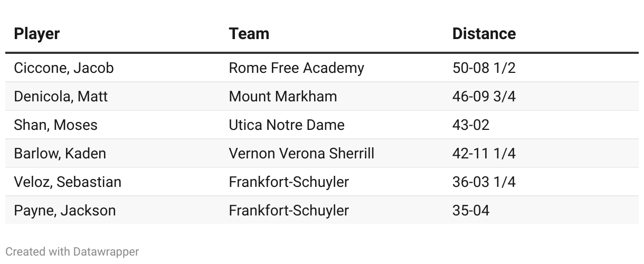
Task: Select the Denicola, Matt player cell
Action: point(61,97)
